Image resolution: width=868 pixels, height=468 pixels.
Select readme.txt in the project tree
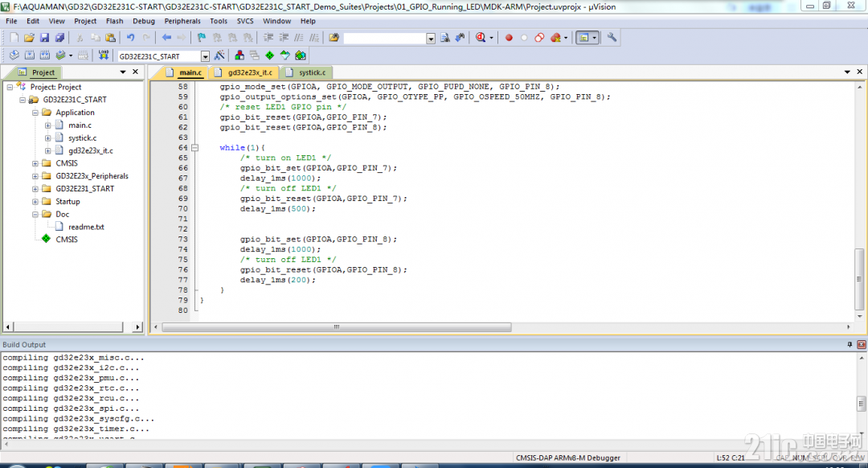[x=86, y=227]
